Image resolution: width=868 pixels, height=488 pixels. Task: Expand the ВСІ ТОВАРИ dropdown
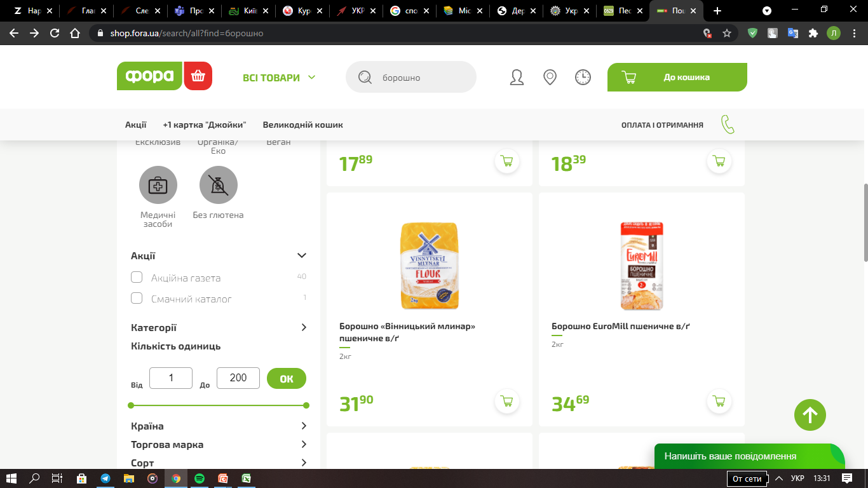279,78
